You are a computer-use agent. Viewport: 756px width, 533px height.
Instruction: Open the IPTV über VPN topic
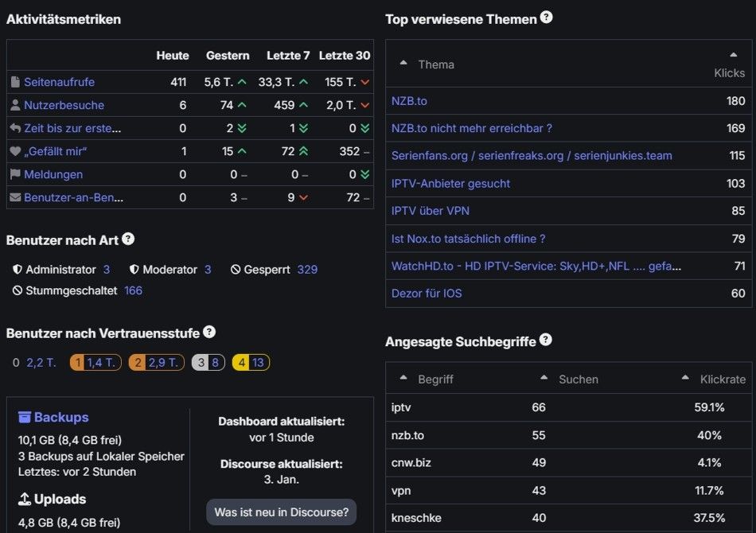[x=430, y=211]
